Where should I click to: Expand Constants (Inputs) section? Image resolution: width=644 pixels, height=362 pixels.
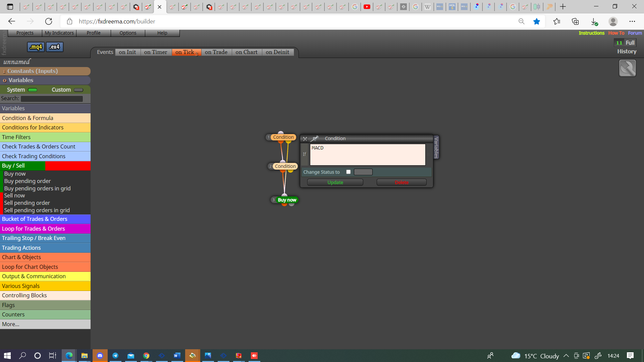[45, 71]
